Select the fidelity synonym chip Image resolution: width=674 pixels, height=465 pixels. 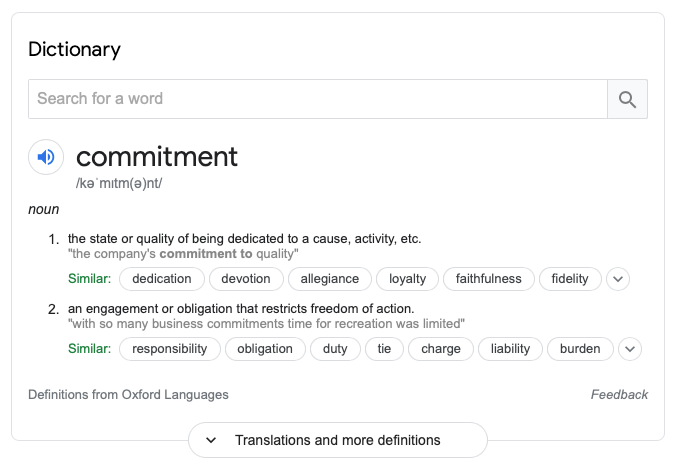tap(570, 279)
